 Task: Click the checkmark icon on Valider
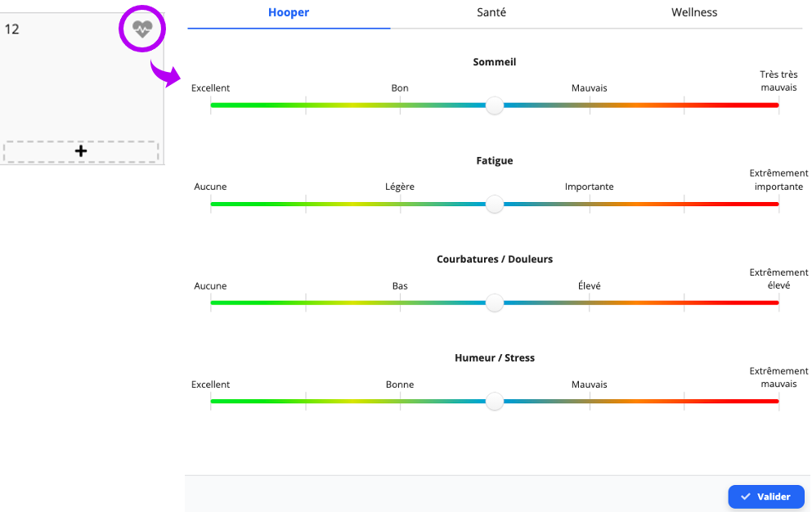point(746,496)
